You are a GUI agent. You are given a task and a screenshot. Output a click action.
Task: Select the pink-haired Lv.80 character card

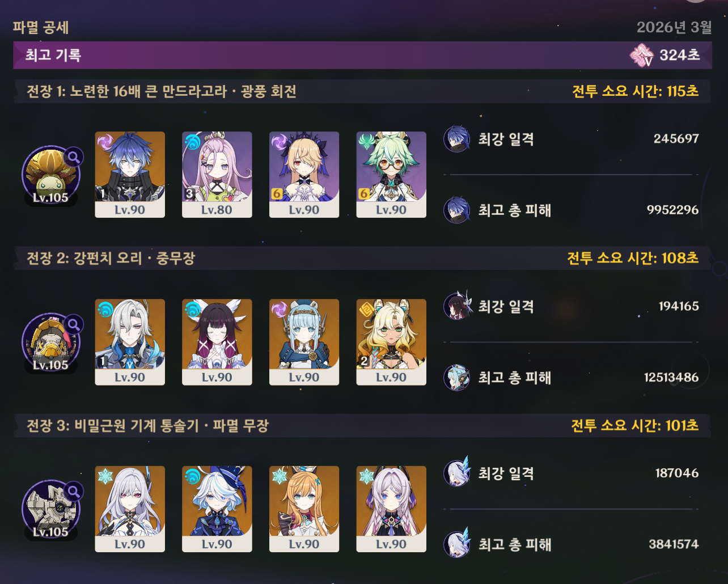(217, 175)
